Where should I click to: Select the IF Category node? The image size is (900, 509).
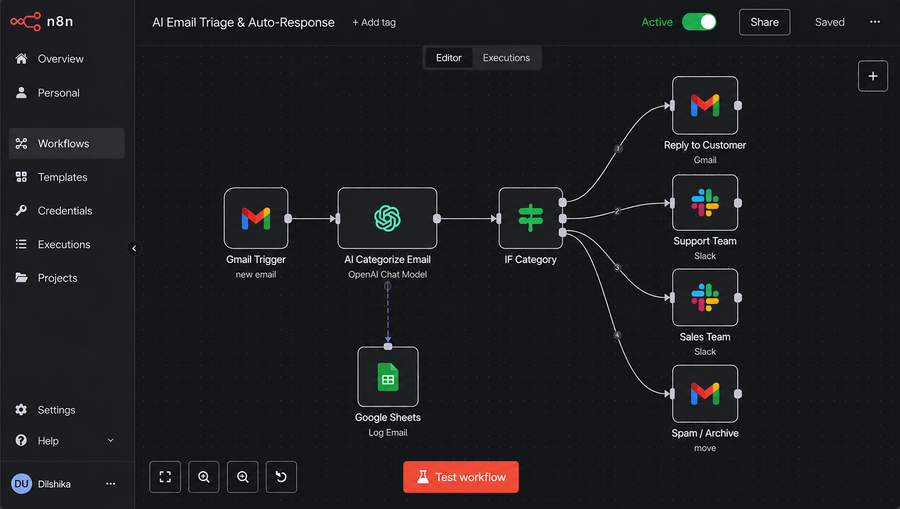pos(530,218)
